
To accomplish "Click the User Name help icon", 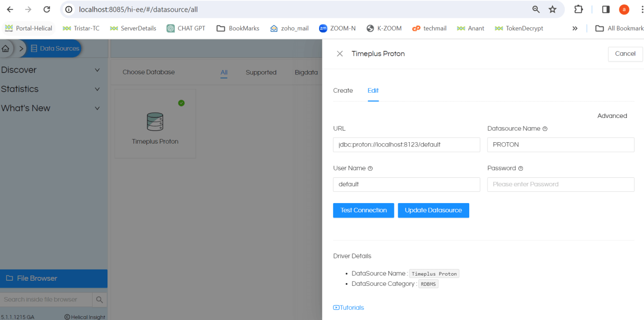I will click(370, 168).
